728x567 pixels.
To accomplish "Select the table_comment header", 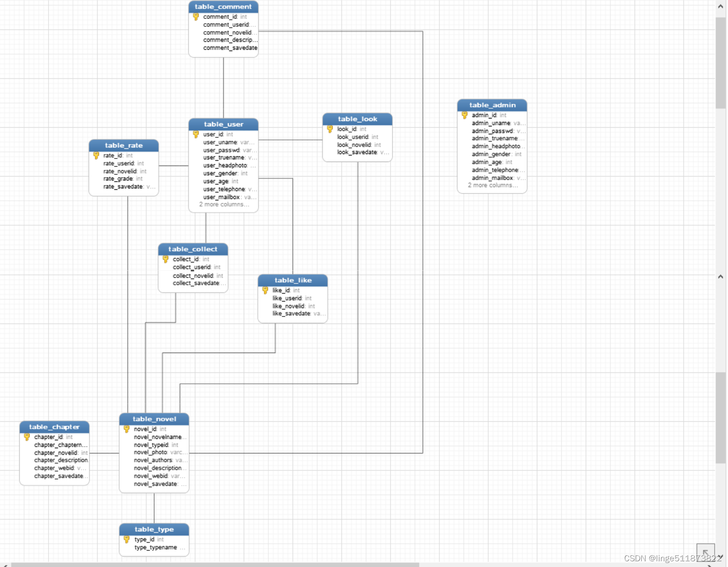I will (x=223, y=7).
